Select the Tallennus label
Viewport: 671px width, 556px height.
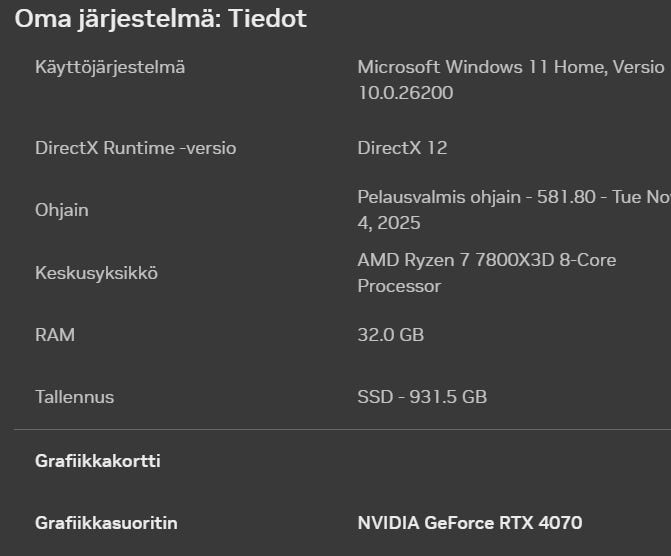pyautogui.click(x=74, y=397)
